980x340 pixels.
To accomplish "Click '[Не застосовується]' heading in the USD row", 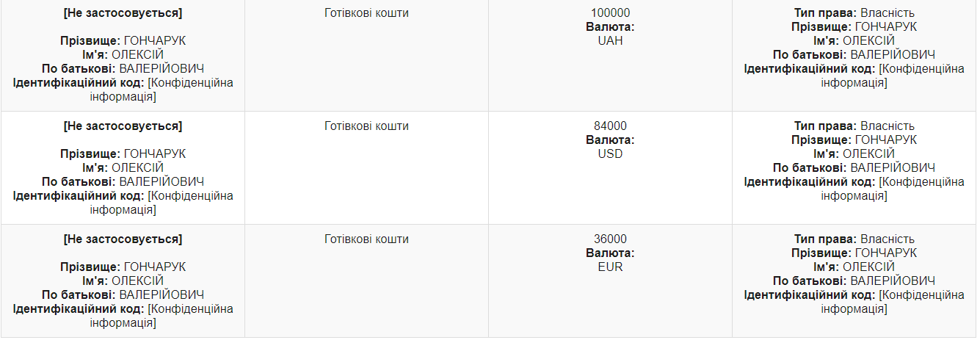I will pos(123,126).
